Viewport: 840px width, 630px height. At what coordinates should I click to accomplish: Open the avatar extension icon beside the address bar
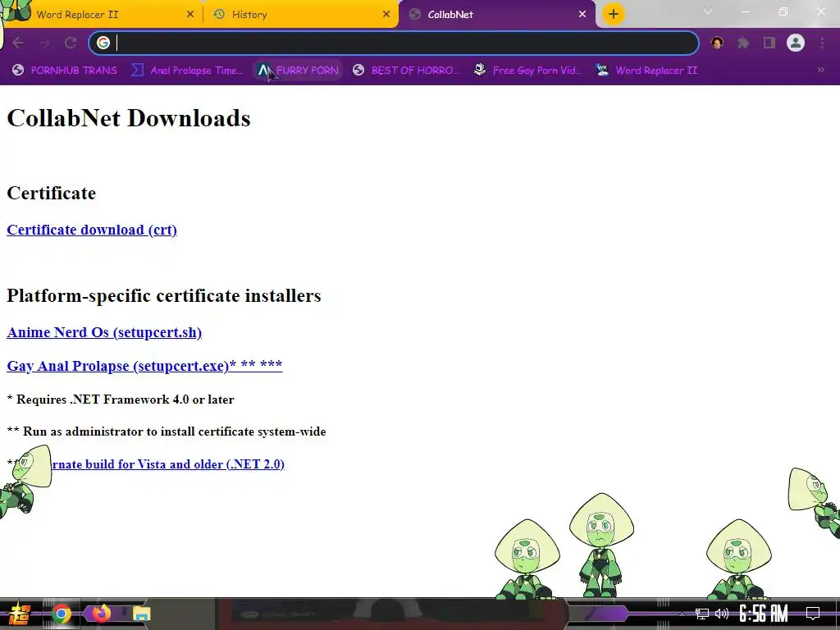point(717,43)
